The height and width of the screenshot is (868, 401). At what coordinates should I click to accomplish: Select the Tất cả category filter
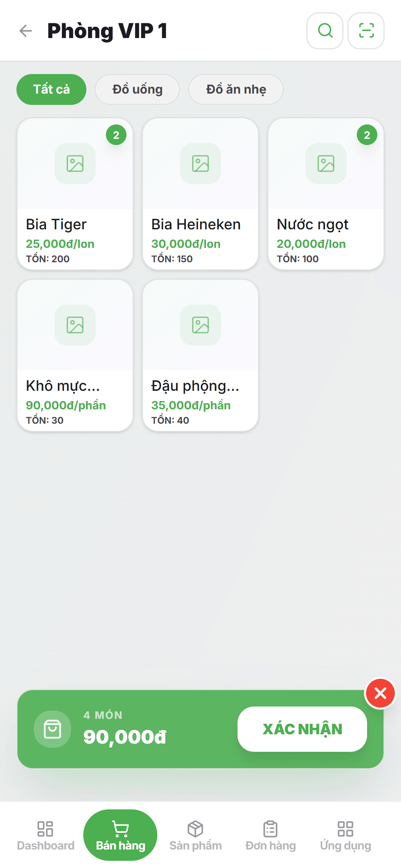(x=51, y=89)
